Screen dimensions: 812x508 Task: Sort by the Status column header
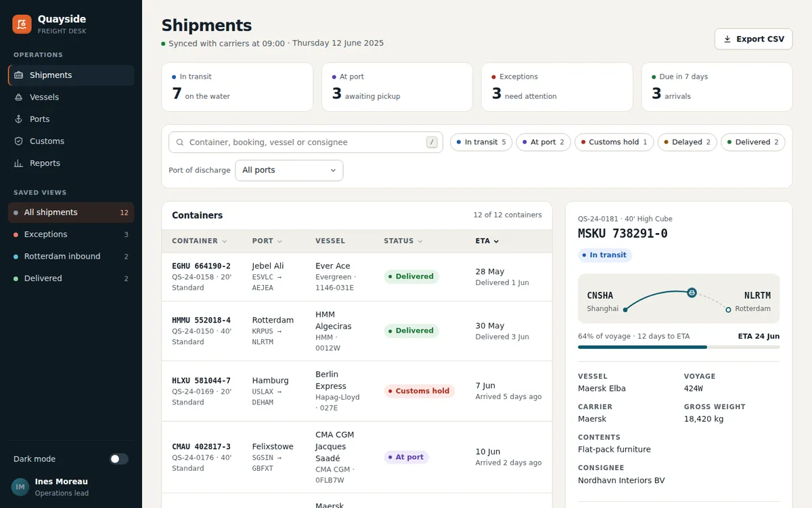(403, 241)
